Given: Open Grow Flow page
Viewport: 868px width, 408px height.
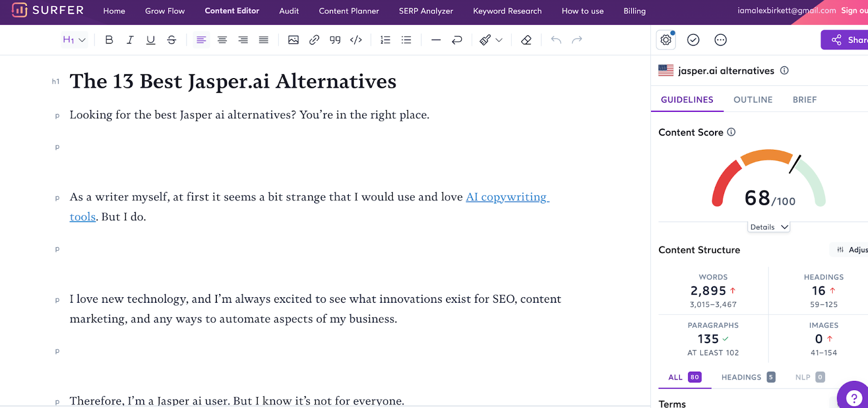Looking at the screenshot, I should click(x=165, y=11).
